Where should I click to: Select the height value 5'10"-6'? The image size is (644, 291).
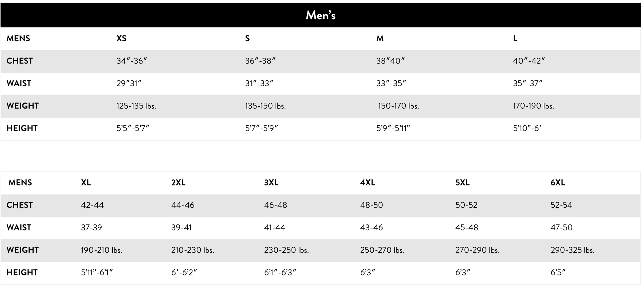click(527, 128)
